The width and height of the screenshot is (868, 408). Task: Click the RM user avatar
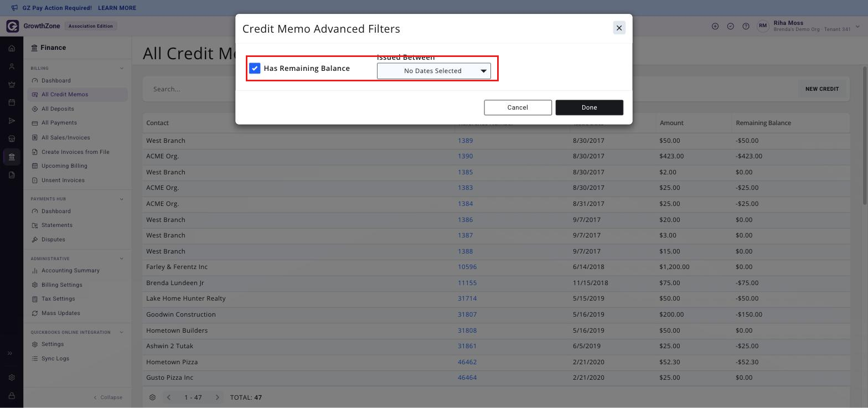coord(763,26)
